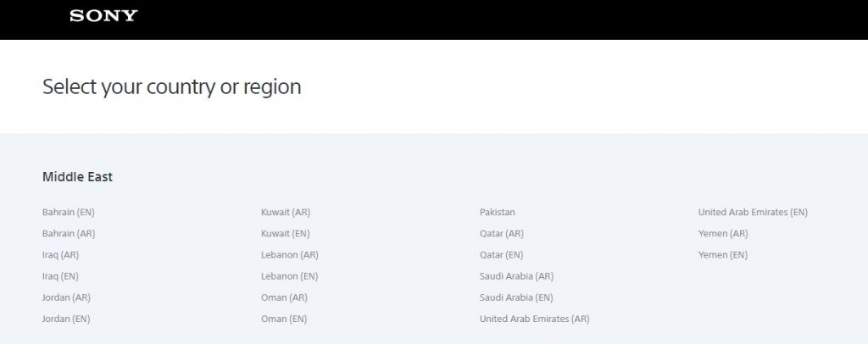Screen dimensions: 868x344
Task: Select Lebanon (EN) country
Action: tap(290, 276)
